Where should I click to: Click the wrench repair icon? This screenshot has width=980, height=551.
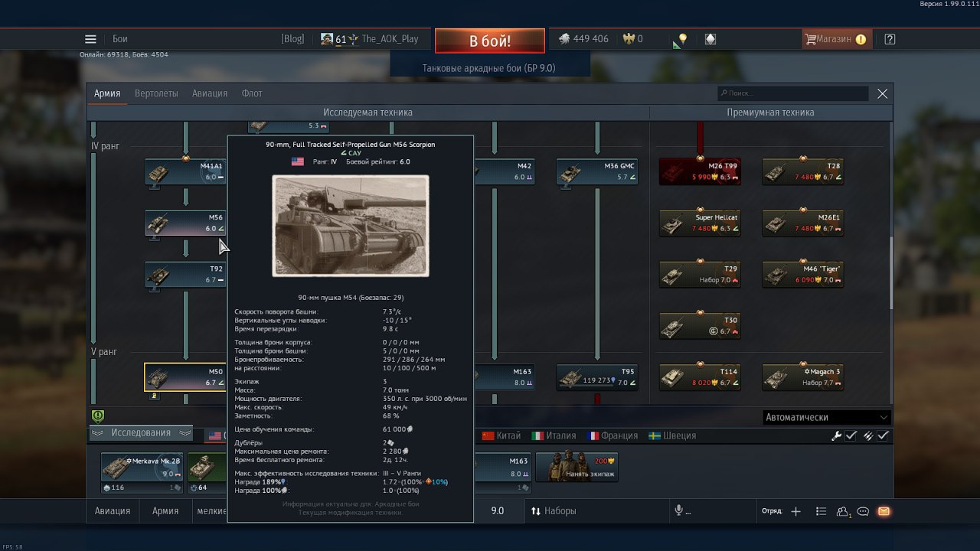point(837,435)
